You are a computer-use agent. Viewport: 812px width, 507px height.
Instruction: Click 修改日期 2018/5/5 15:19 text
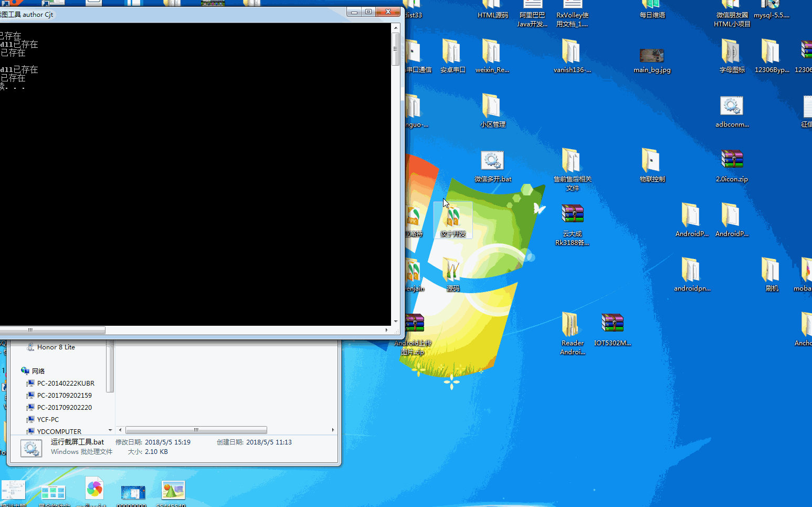(x=153, y=442)
